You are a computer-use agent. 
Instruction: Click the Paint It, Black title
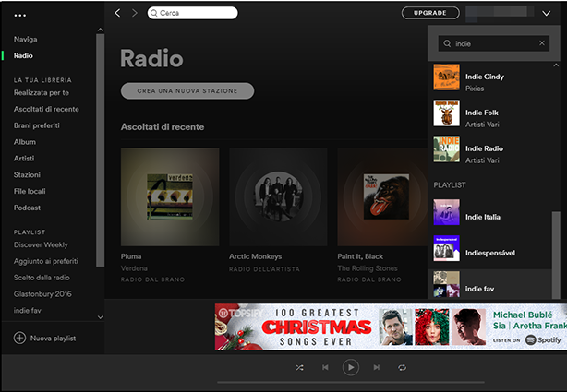click(x=360, y=256)
